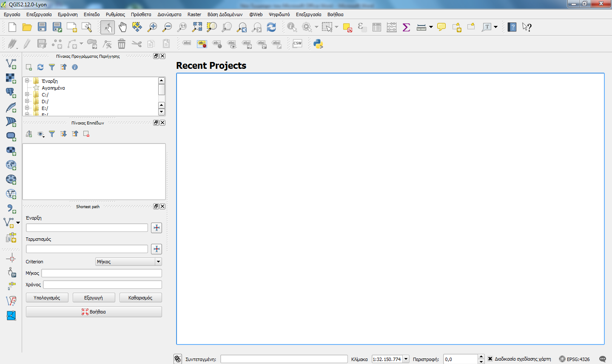
Task: Click the Zoom Out magnifier tool
Action: tap(167, 27)
